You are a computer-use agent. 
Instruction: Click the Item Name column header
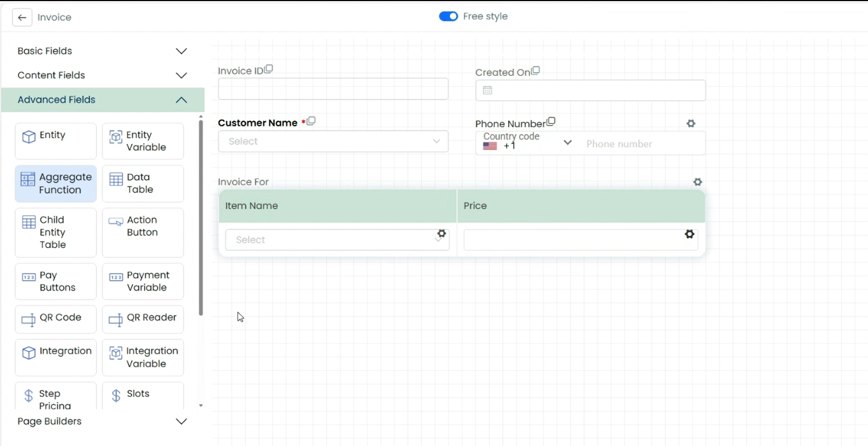tap(338, 206)
